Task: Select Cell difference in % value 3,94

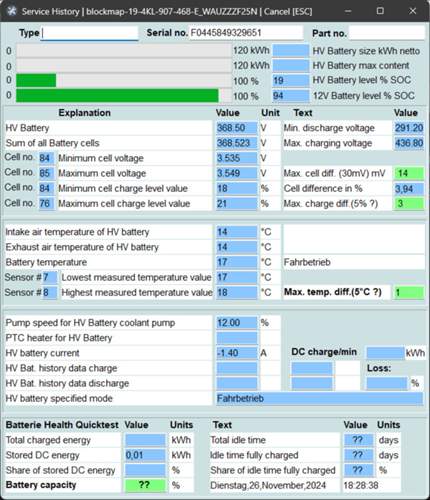Action: pos(409,189)
